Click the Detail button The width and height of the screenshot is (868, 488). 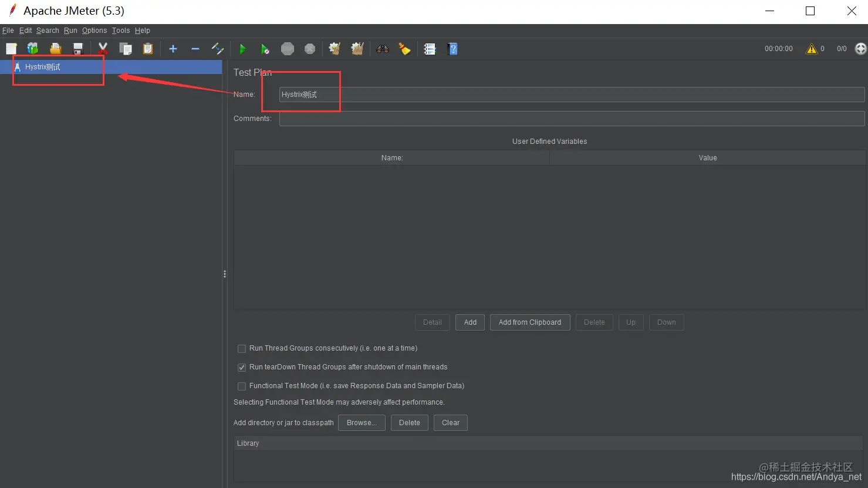click(x=433, y=322)
